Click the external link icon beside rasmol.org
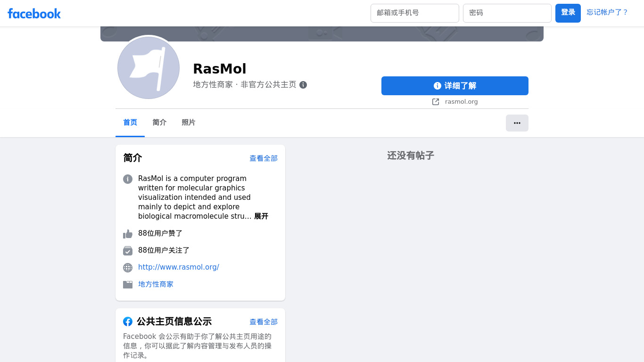Screen dimensions: 644x362 point(436,102)
